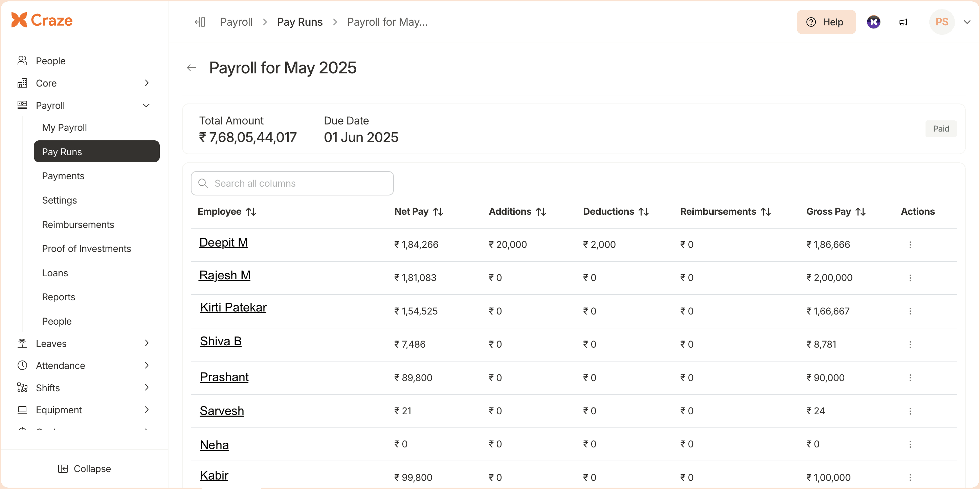Viewport: 980px width, 489px height.
Task: Toggle sorting on the Net Pay column
Action: (x=438, y=211)
